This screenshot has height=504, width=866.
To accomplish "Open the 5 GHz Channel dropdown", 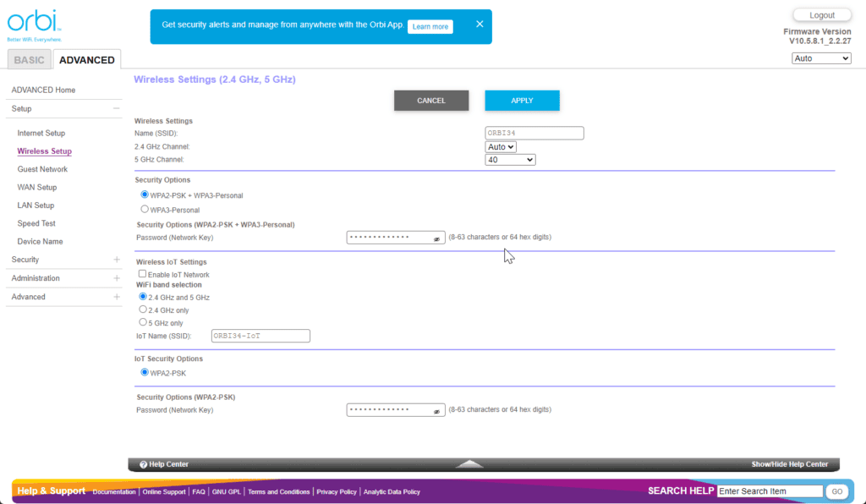I will pyautogui.click(x=510, y=160).
